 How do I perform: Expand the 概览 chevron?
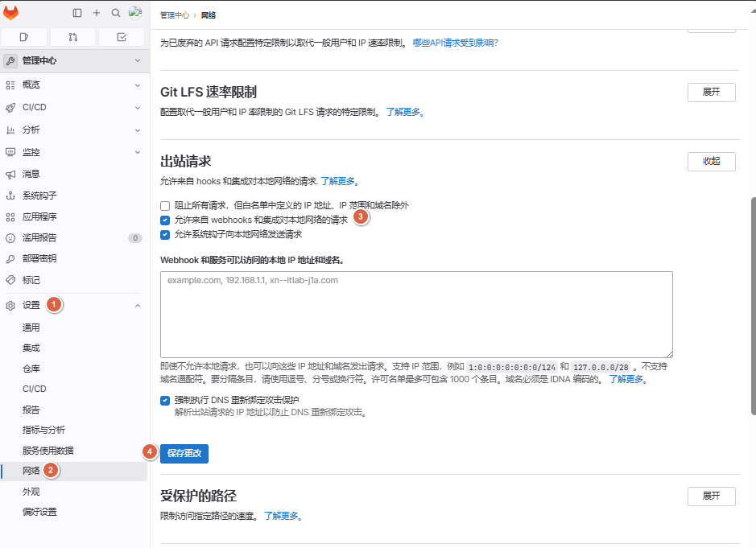tap(138, 85)
